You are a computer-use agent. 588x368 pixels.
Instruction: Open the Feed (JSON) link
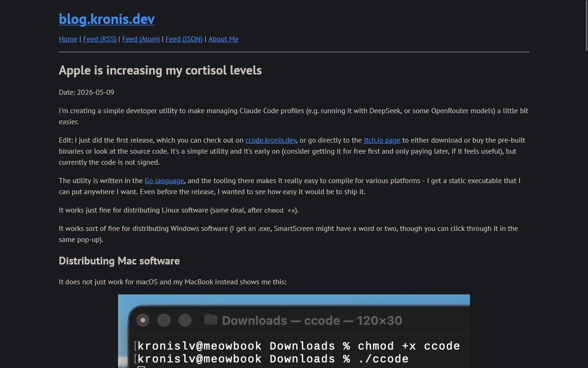pos(184,39)
